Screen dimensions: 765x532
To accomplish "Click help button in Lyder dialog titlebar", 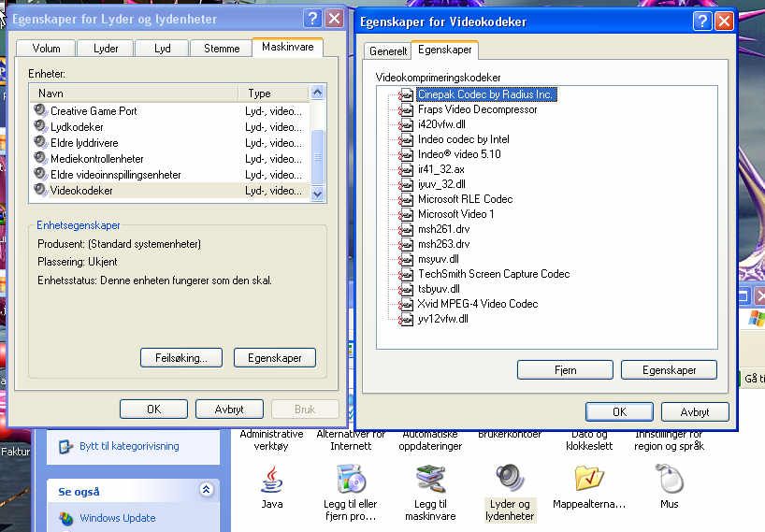I will point(312,19).
